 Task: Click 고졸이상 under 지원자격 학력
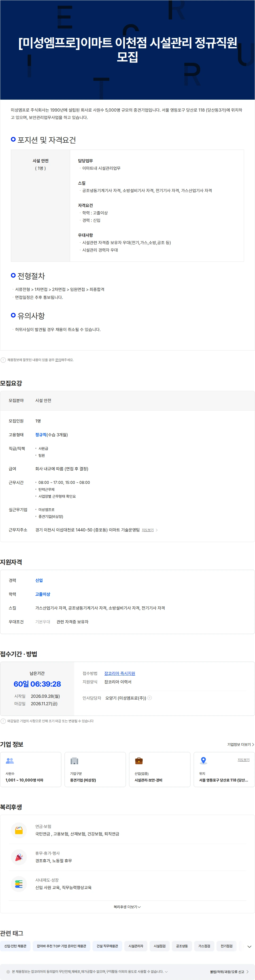click(42, 594)
